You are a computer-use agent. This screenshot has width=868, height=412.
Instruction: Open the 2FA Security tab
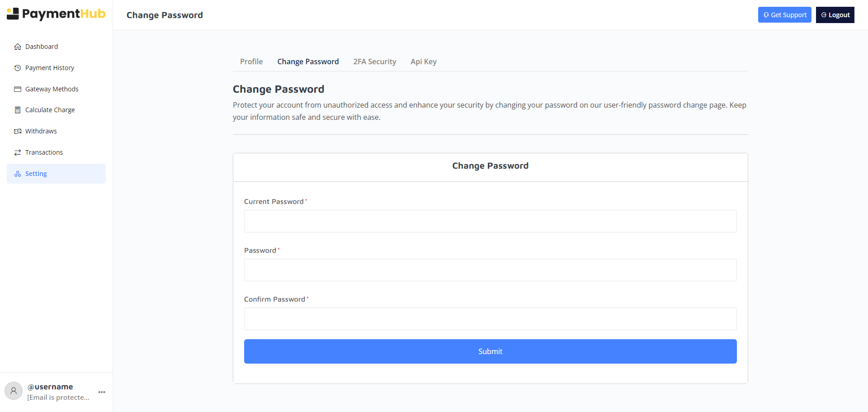(x=375, y=62)
